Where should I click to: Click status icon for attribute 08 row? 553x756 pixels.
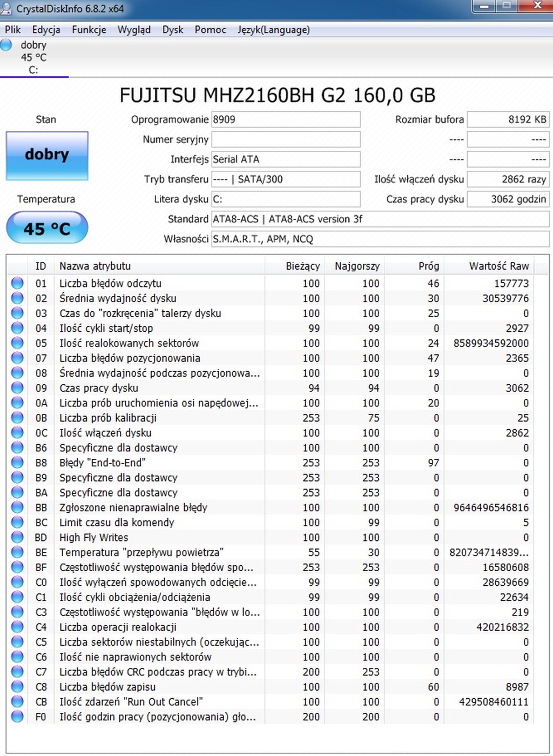pyautogui.click(x=17, y=372)
